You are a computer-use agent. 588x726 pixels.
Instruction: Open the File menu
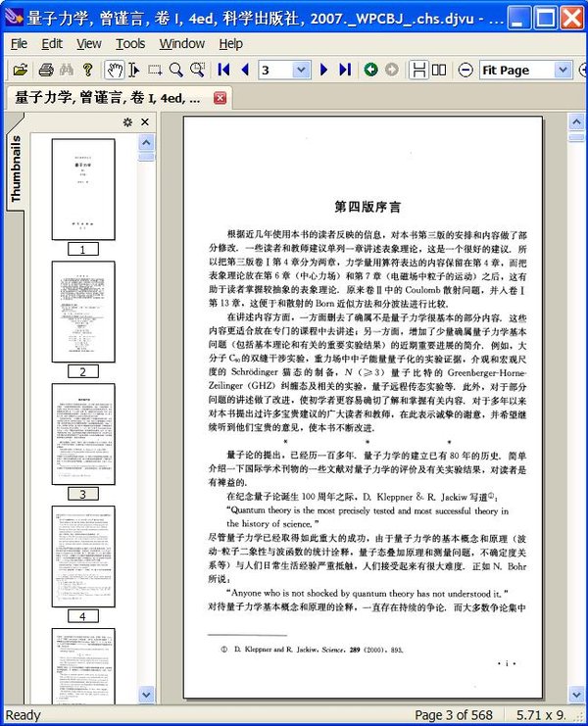19,43
